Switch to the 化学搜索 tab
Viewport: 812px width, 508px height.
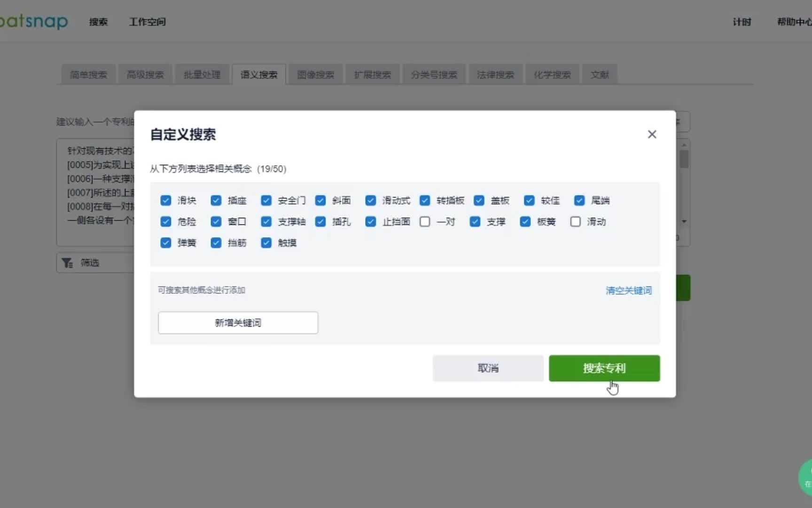point(553,75)
